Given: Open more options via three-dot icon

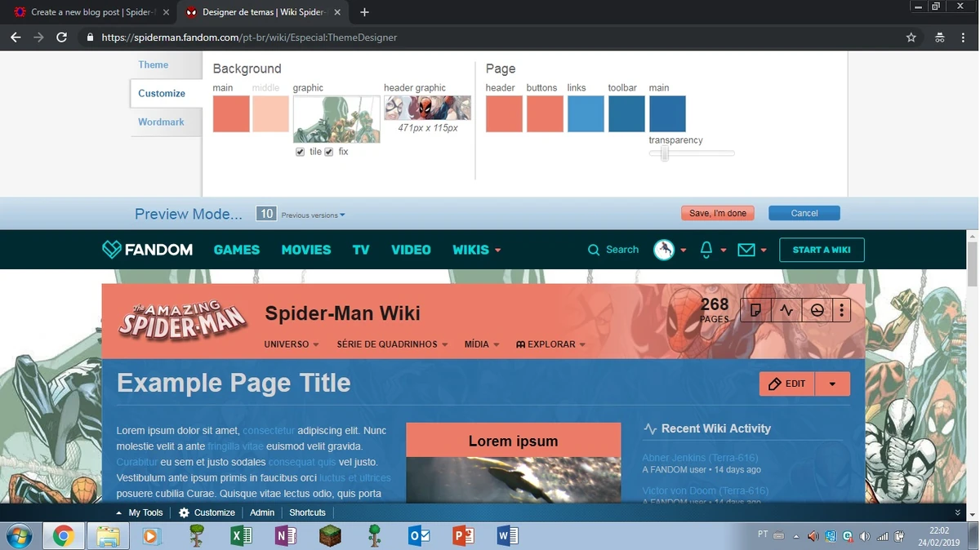Looking at the screenshot, I should click(841, 310).
